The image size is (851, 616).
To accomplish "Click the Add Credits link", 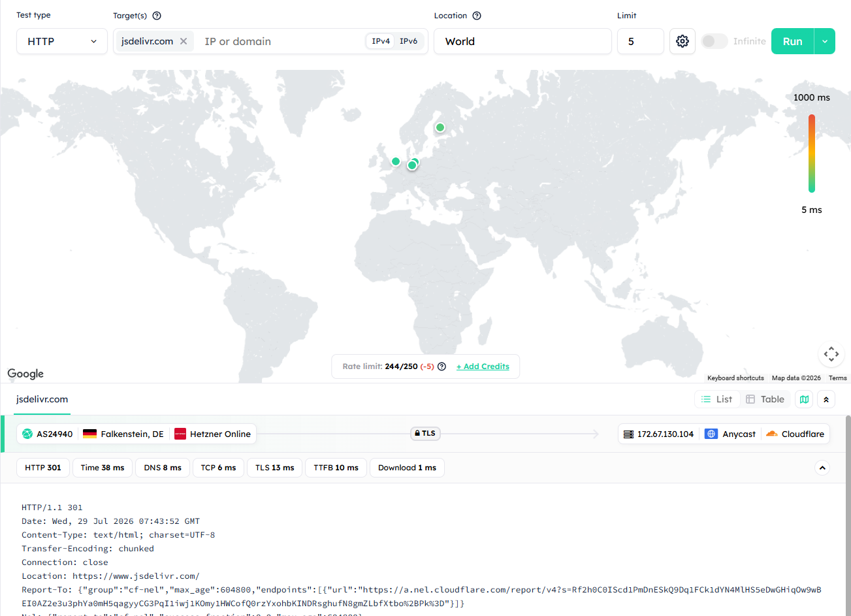I will 483,366.
